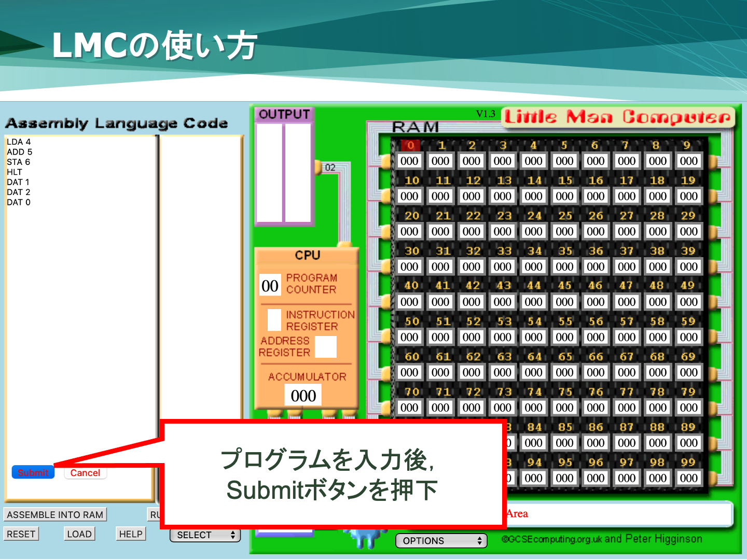Screen dimensions: 747x560
Task: Click the Program Counter value box
Action: tap(270, 286)
